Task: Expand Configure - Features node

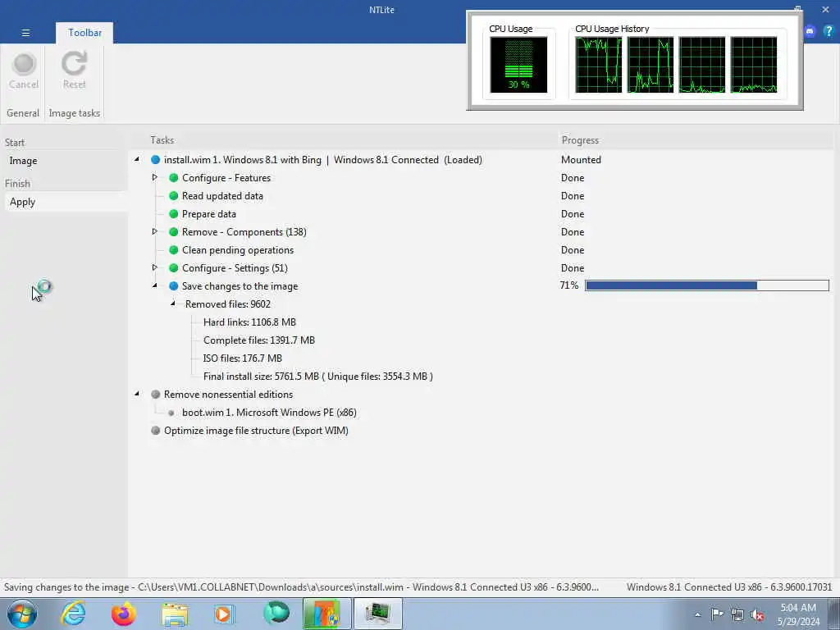Action: pos(155,177)
